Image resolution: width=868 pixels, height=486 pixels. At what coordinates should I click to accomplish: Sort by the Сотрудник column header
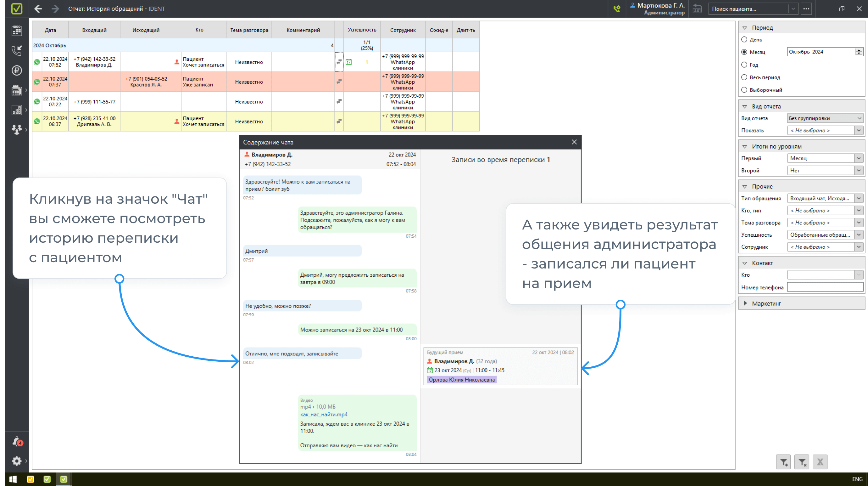pos(403,30)
